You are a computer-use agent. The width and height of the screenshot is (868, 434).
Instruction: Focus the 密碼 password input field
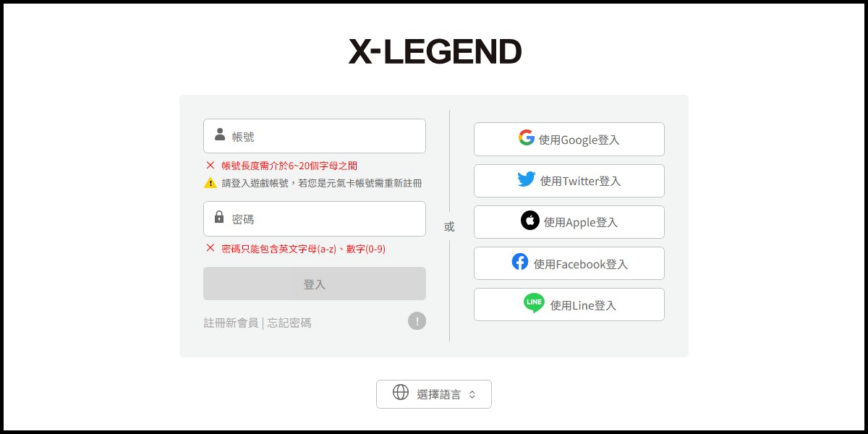(x=315, y=218)
